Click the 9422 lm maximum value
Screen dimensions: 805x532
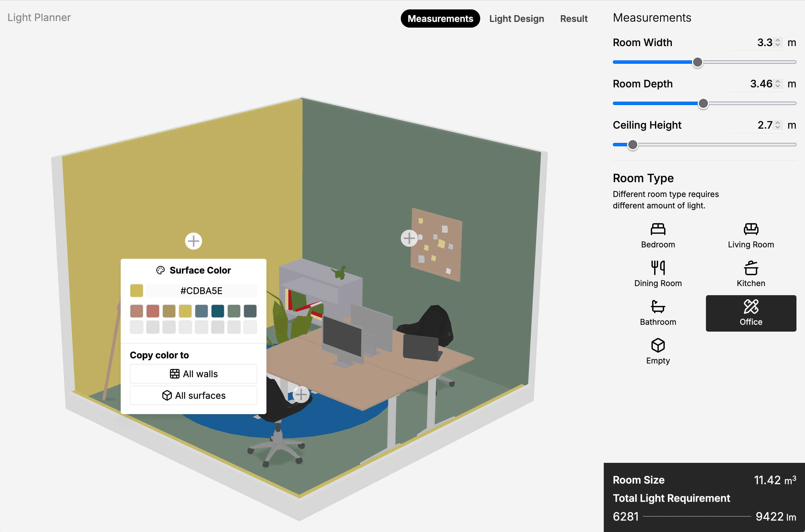[776, 517]
